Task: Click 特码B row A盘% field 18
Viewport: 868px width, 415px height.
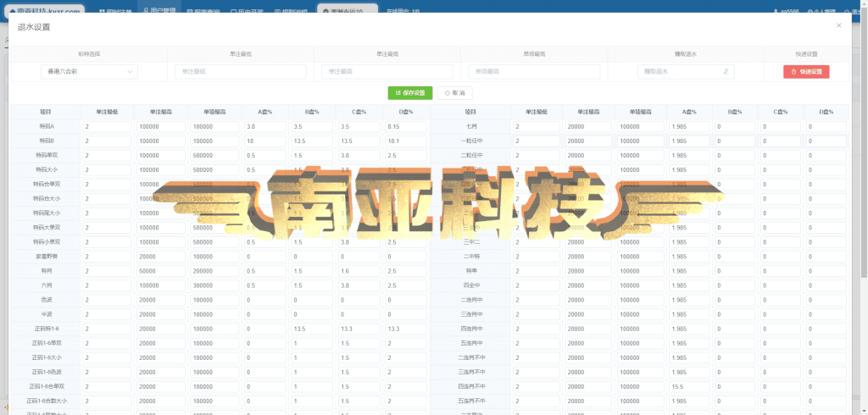Action: click(264, 141)
